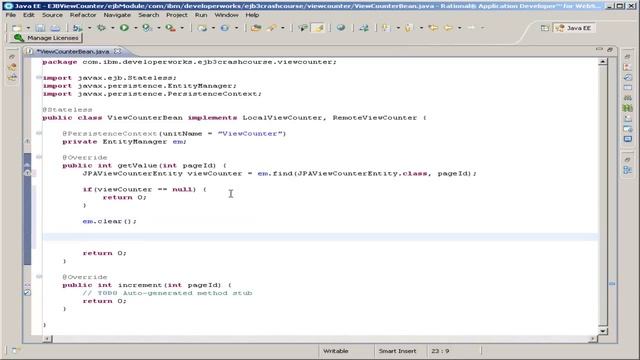The height and width of the screenshot is (360, 640).
Task: Click the Forward navigation arrow icon
Action: (x=471, y=28)
